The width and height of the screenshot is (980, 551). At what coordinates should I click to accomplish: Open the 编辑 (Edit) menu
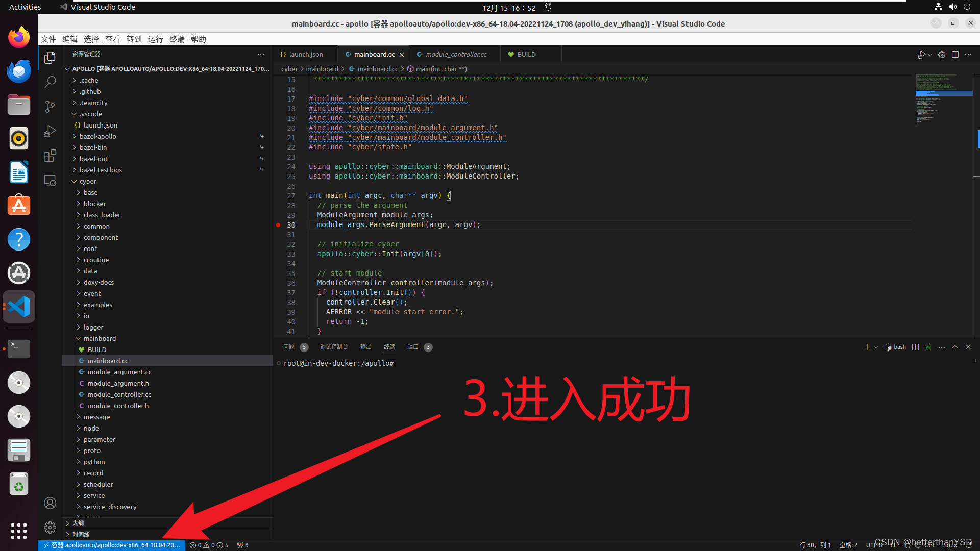(70, 39)
